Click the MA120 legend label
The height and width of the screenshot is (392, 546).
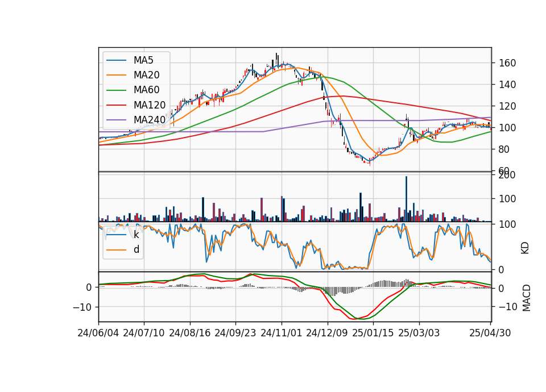[150, 105]
